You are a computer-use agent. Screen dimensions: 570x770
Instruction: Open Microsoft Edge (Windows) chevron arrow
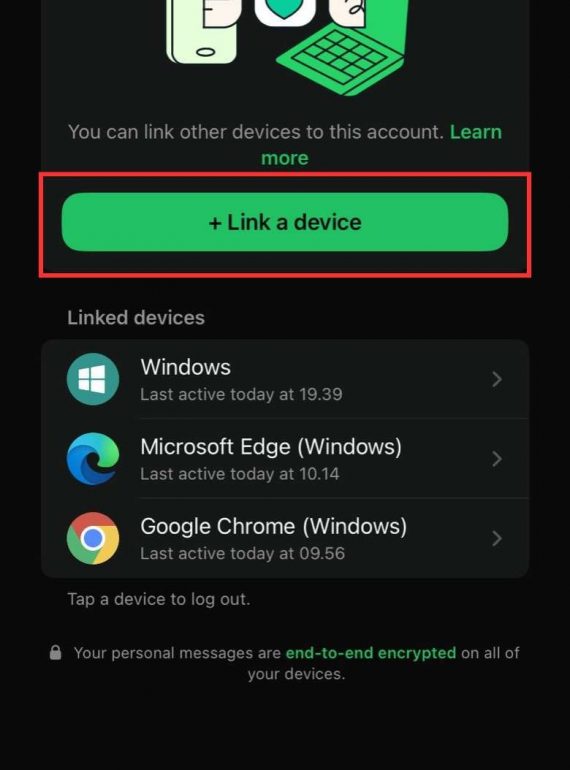coord(497,459)
